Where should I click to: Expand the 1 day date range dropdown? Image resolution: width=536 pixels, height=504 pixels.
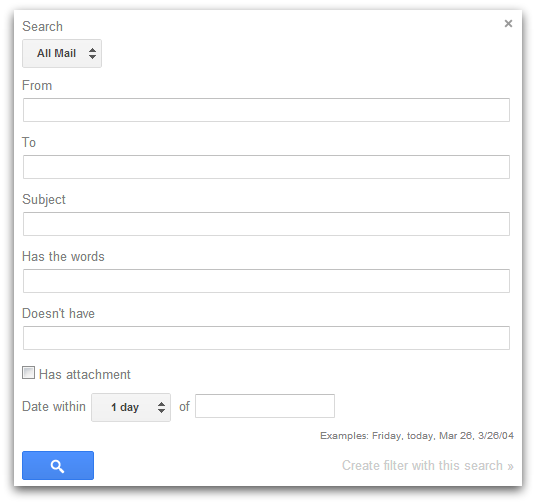(x=131, y=407)
